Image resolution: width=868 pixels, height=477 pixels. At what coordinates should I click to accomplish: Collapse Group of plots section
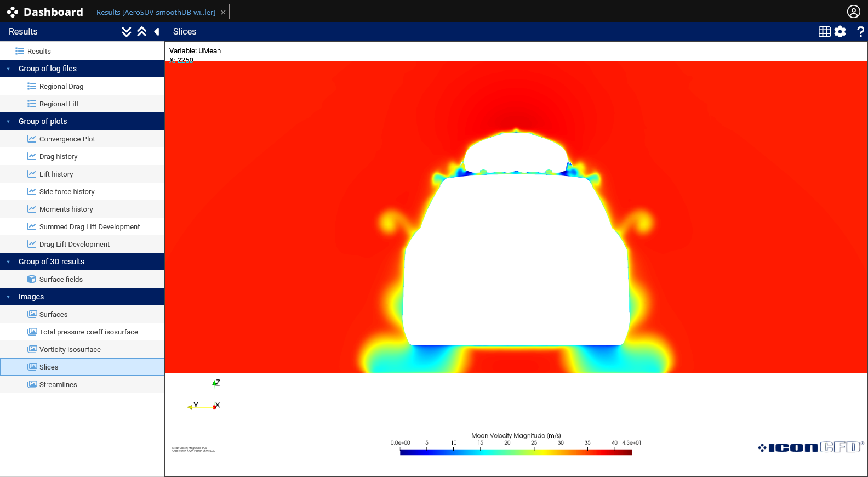pos(8,121)
